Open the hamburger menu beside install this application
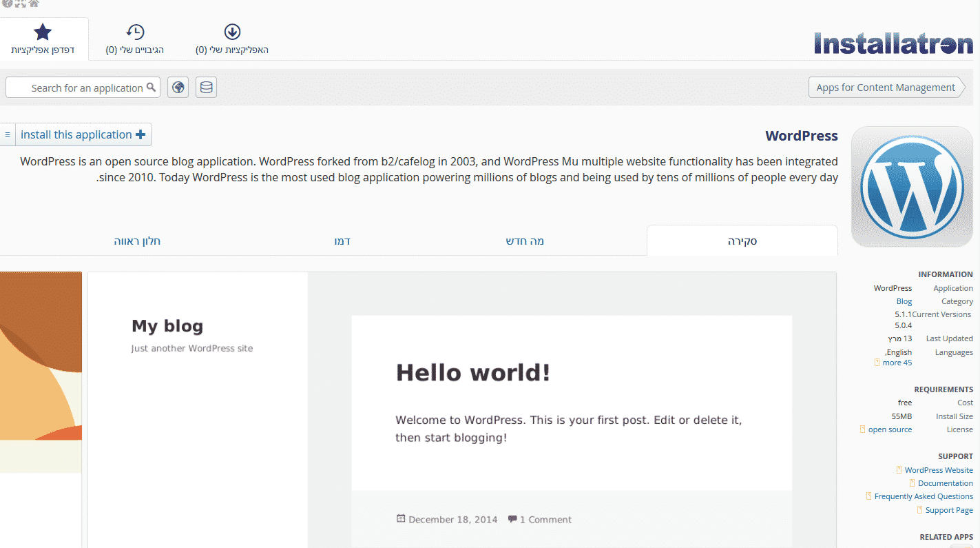Screen dimensions: 980x548 6,134
